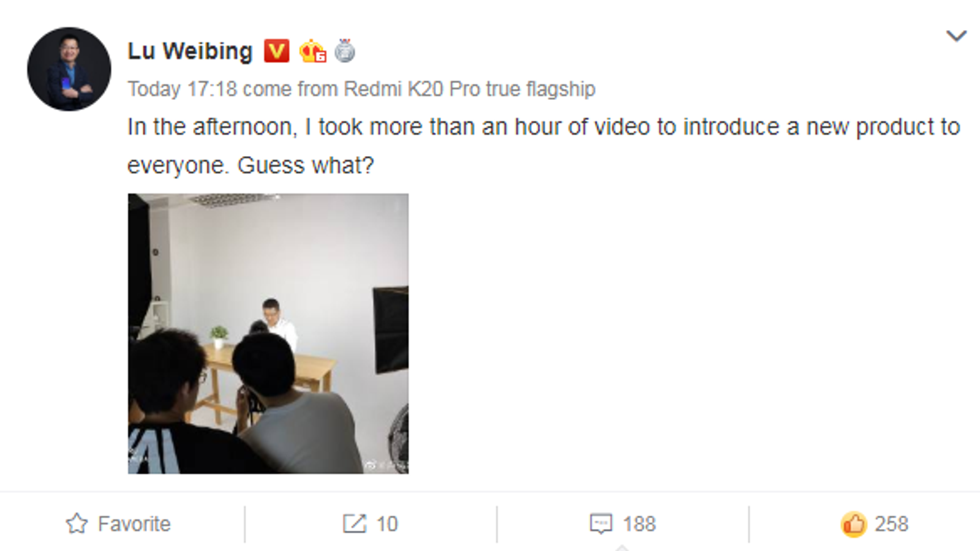
Task: Click the Favorite star icon
Action: coord(77,524)
